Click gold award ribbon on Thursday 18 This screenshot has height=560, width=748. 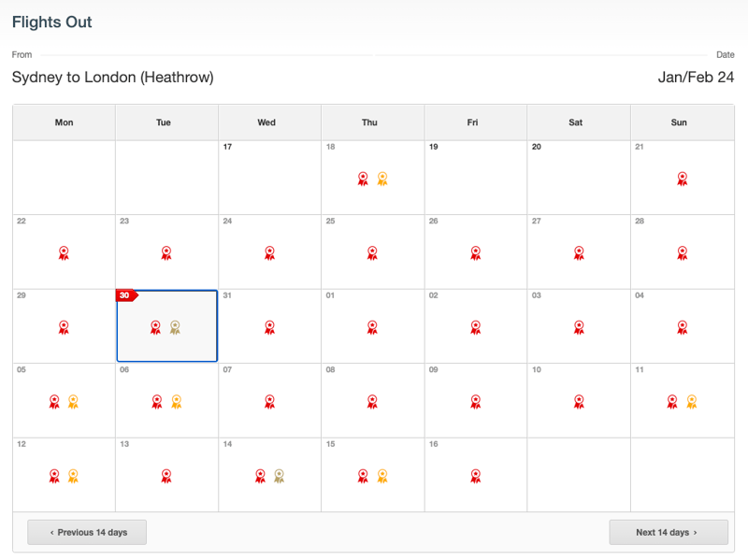382,179
